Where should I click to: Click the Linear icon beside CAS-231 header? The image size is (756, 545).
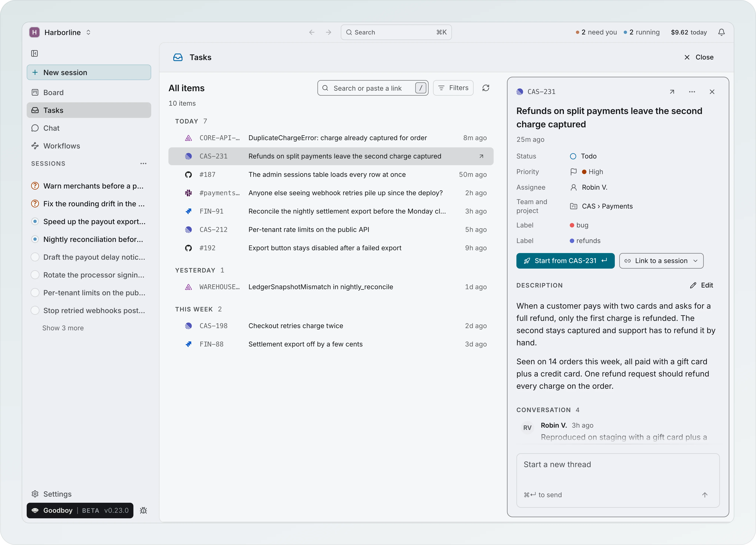click(520, 92)
